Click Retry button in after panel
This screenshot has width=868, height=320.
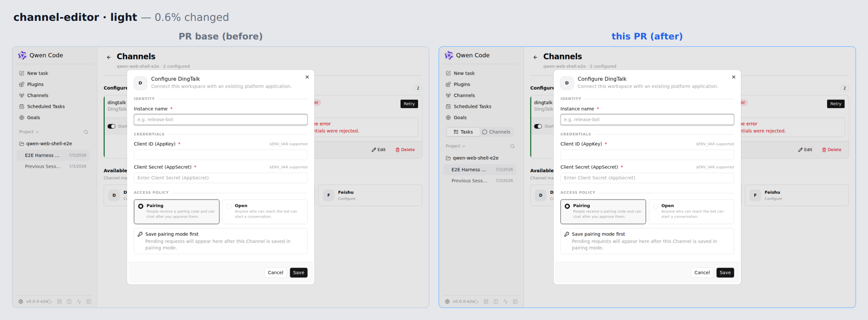pyautogui.click(x=836, y=104)
